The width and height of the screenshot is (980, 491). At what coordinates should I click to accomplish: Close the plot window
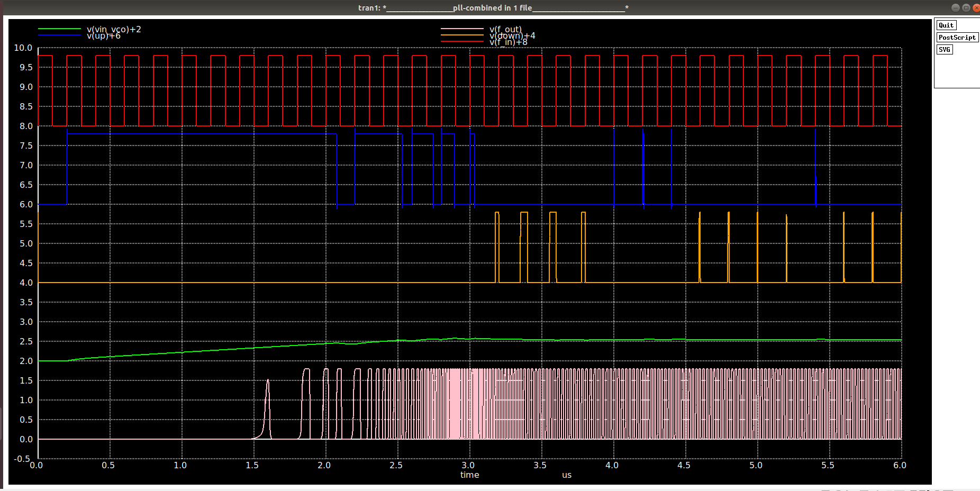pos(976,7)
